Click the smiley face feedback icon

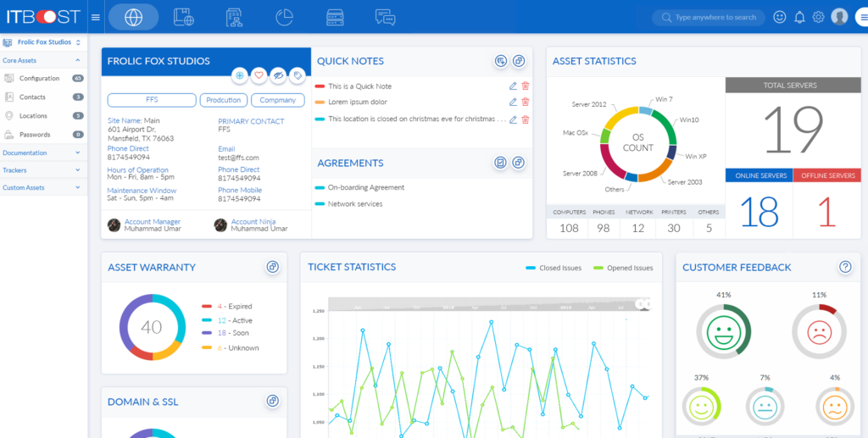click(x=780, y=17)
